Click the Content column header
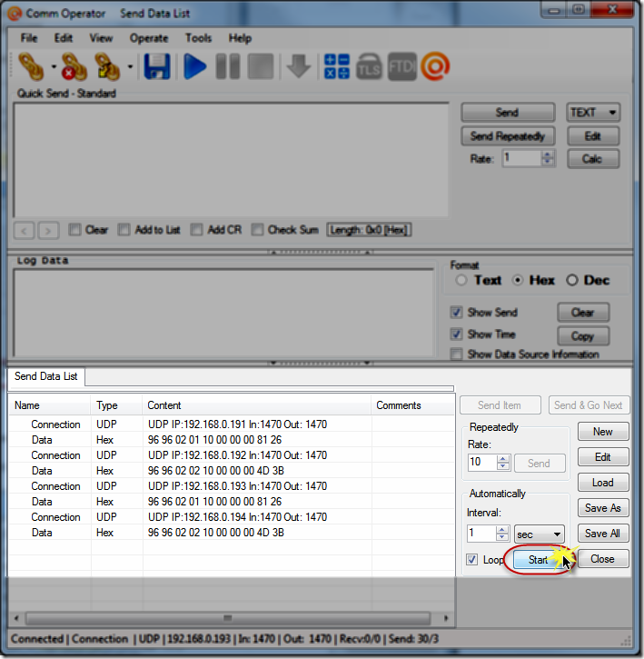 (x=257, y=405)
